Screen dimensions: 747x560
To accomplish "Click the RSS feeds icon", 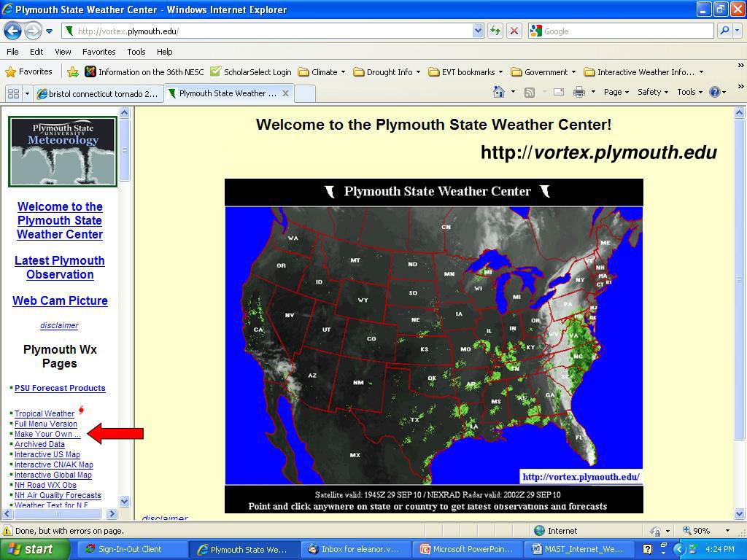I will pos(530,93).
